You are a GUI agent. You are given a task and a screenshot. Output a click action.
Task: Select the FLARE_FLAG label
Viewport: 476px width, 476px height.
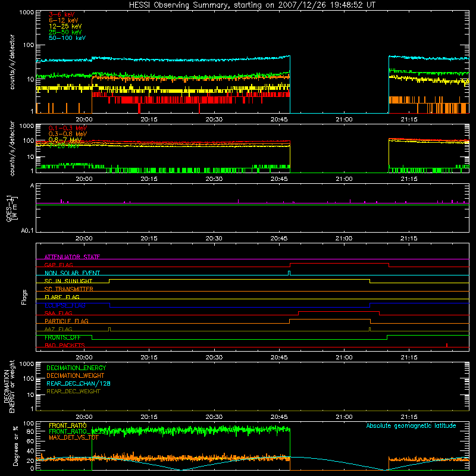point(62,297)
